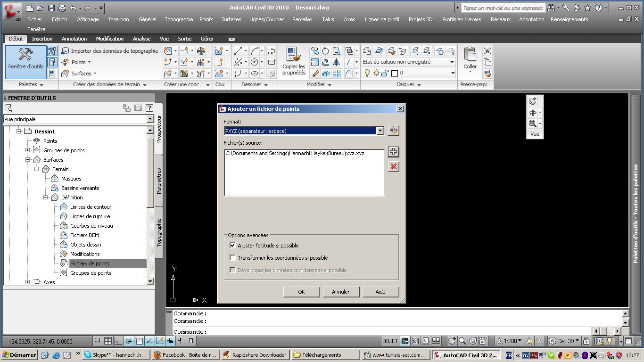Select Fichiers DEM in tree

(x=84, y=235)
